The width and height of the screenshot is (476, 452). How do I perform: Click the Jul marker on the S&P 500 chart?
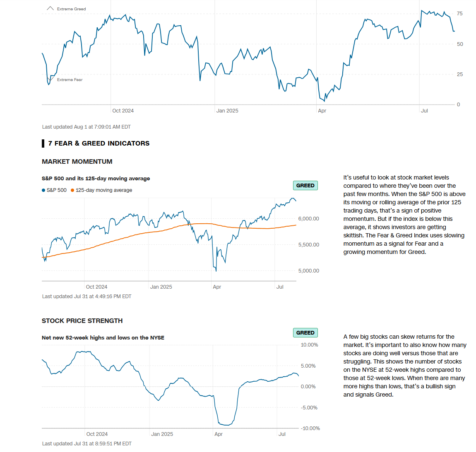280,287
